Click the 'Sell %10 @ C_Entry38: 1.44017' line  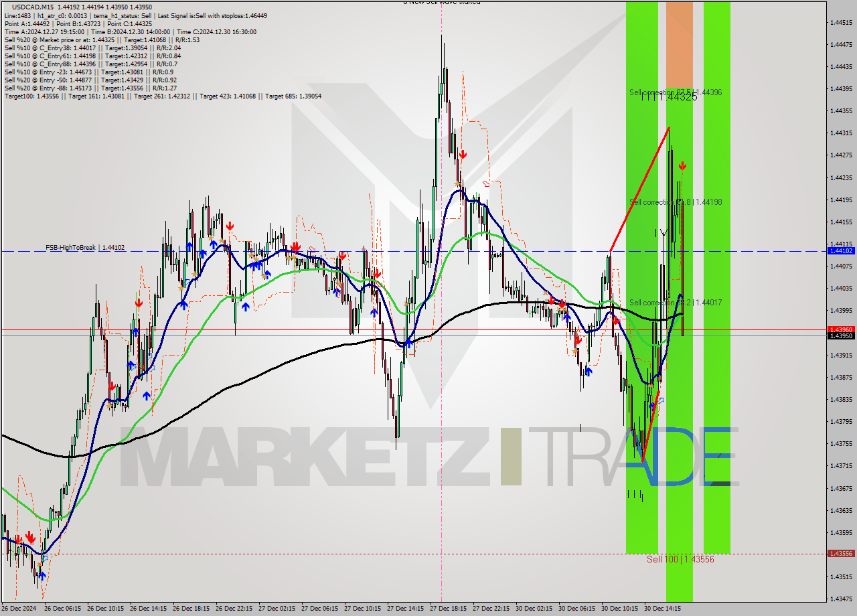tap(92, 48)
